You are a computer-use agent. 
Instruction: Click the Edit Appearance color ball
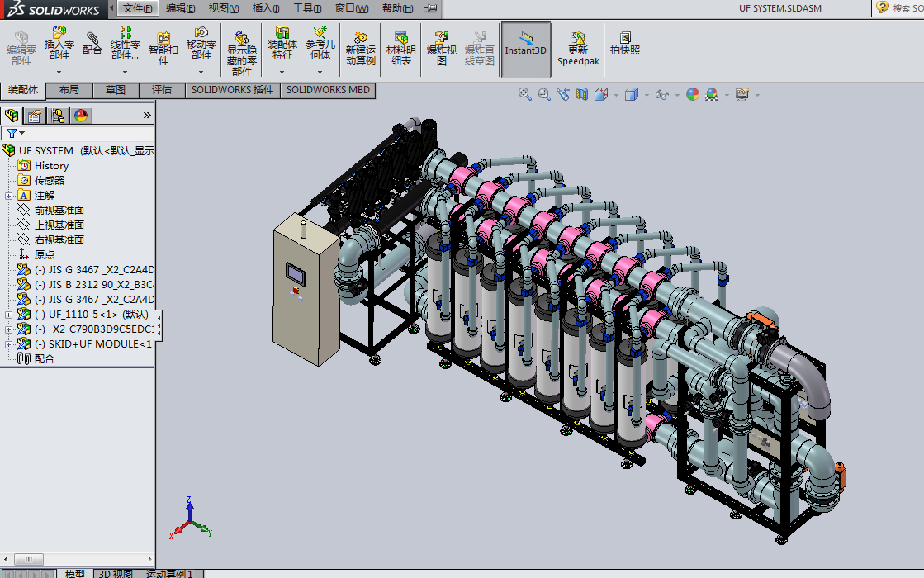[692, 95]
